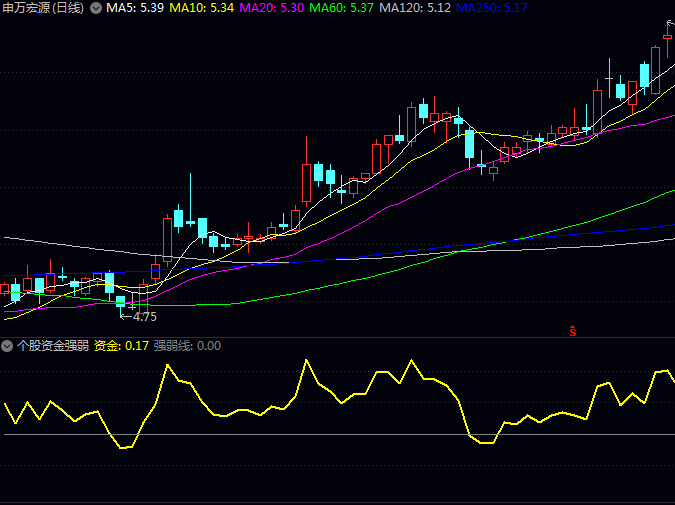Viewport: 675px width, 505px height.
Task: Select the MA5: 5.39 indicator label
Action: (134, 8)
